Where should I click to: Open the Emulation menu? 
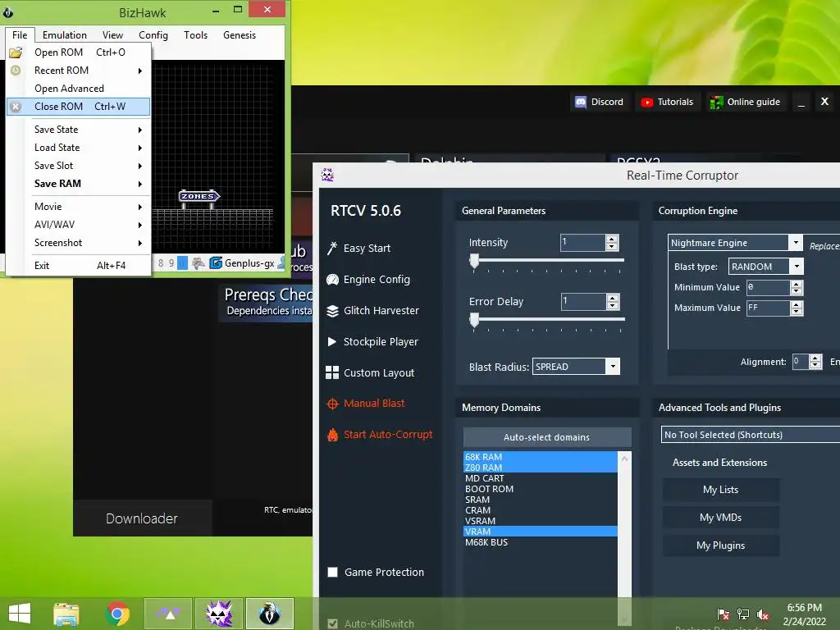64,34
